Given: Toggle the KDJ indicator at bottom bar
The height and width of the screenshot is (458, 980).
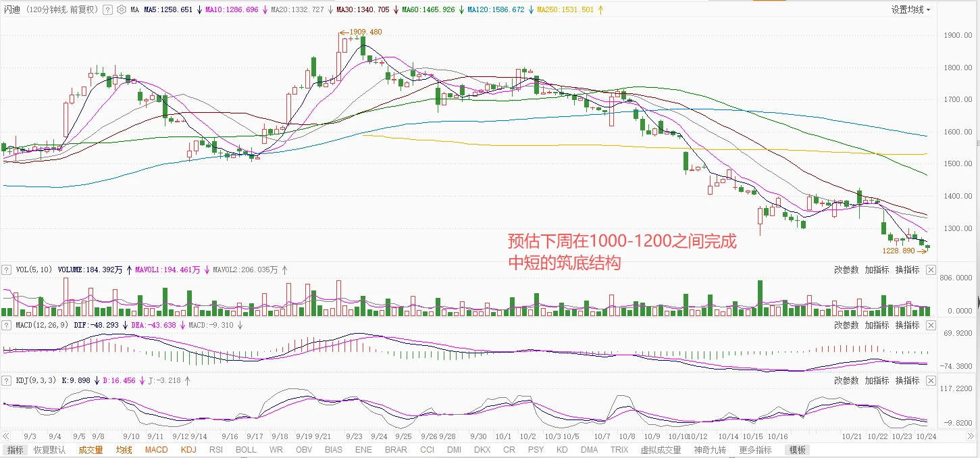Looking at the screenshot, I should coord(188,450).
